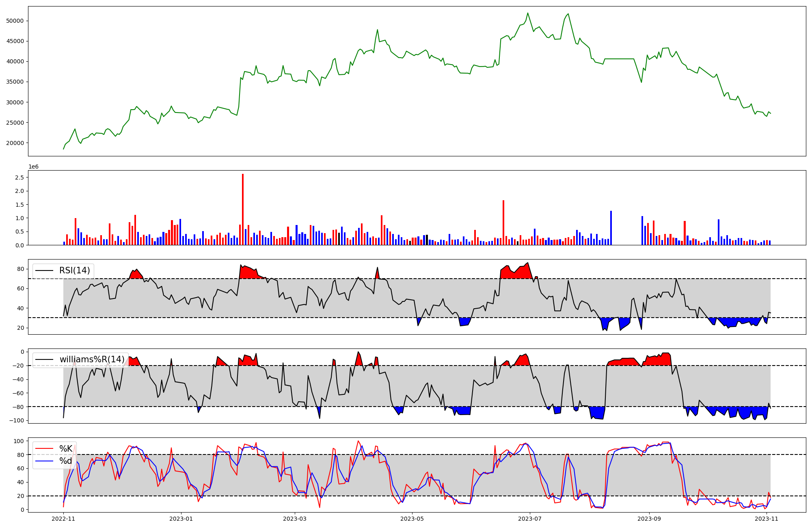The height and width of the screenshot is (528, 812).
Task: Click the 2023-09 x-axis date label
Action: tap(649, 519)
